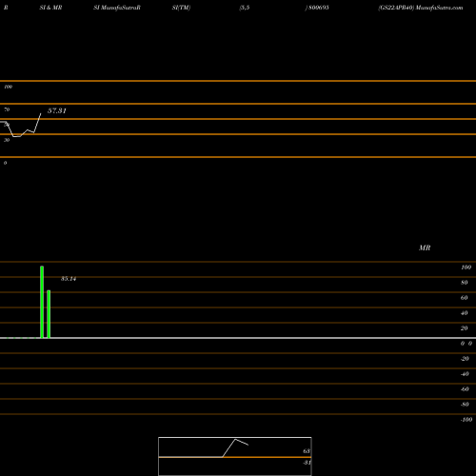Click the RSI value label 57.31

tap(57, 110)
